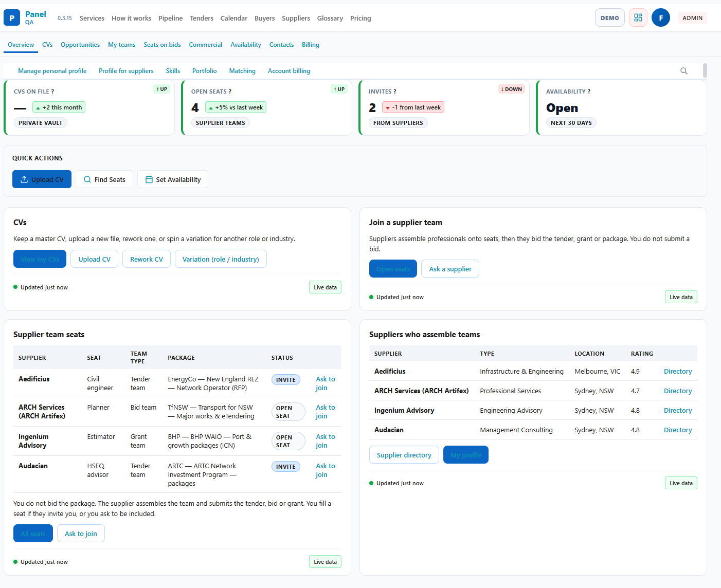The width and height of the screenshot is (721, 588).
Task: Open the grid apps icon in the header
Action: tap(638, 17)
